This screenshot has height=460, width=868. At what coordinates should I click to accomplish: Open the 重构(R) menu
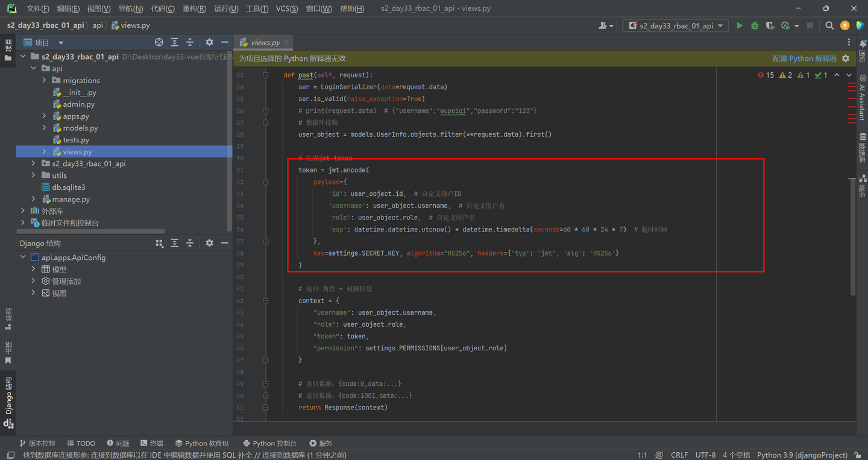click(x=194, y=8)
